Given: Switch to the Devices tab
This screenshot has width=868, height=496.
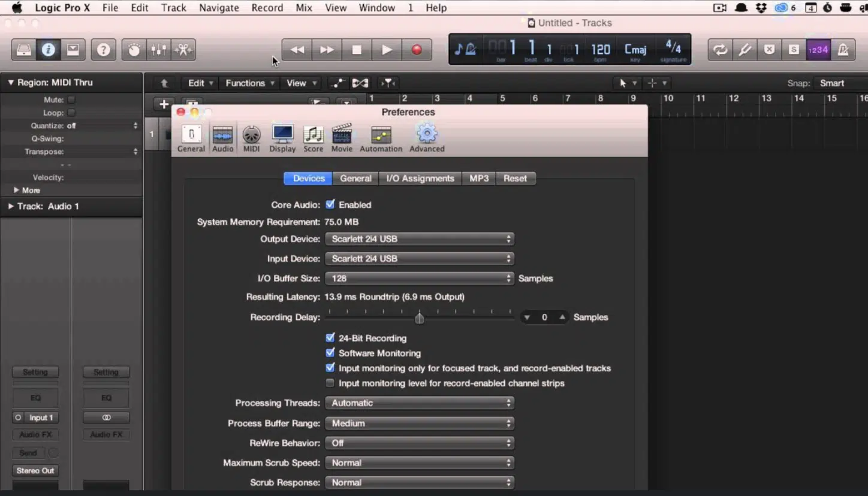Looking at the screenshot, I should (x=309, y=179).
